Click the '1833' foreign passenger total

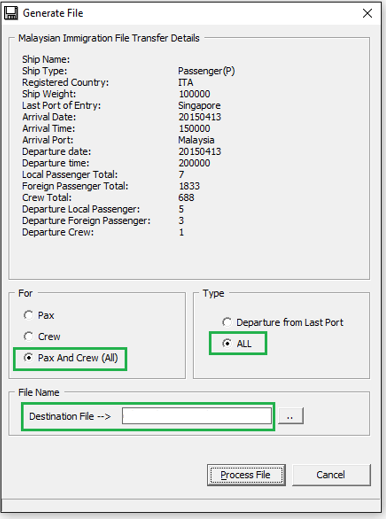tap(189, 186)
